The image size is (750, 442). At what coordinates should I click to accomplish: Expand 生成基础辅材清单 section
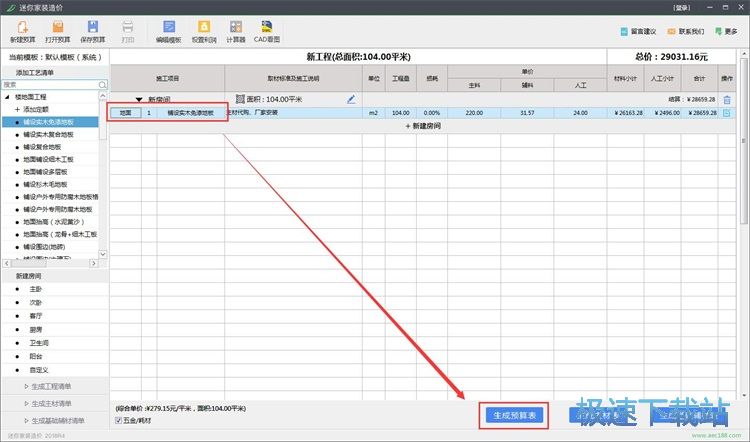click(55, 421)
